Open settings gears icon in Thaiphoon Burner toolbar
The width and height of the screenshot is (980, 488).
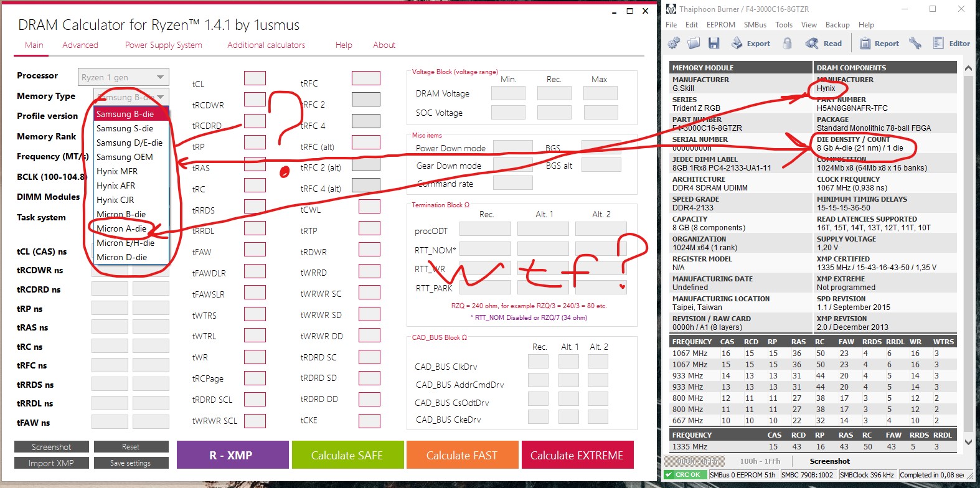[x=674, y=43]
